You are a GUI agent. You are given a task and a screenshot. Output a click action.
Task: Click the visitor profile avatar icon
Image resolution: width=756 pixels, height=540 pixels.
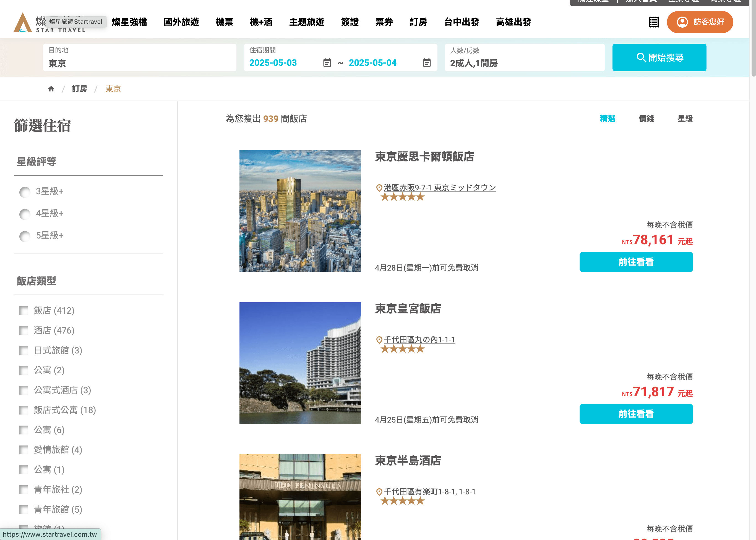(x=682, y=22)
